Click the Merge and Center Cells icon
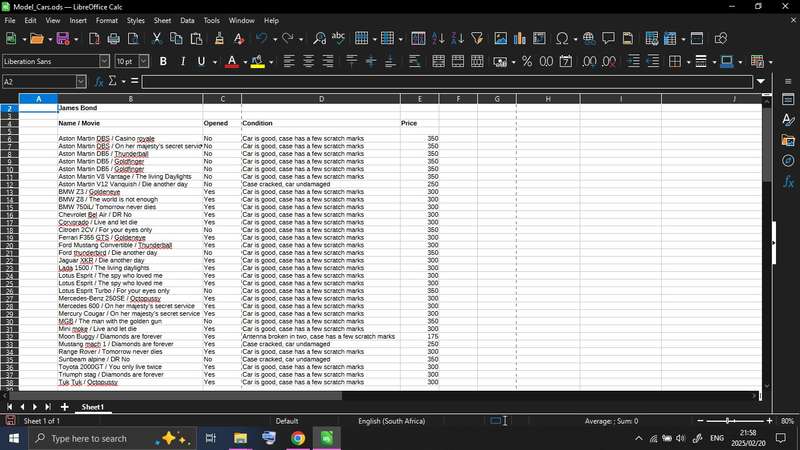800x450 pixels. coord(438,62)
